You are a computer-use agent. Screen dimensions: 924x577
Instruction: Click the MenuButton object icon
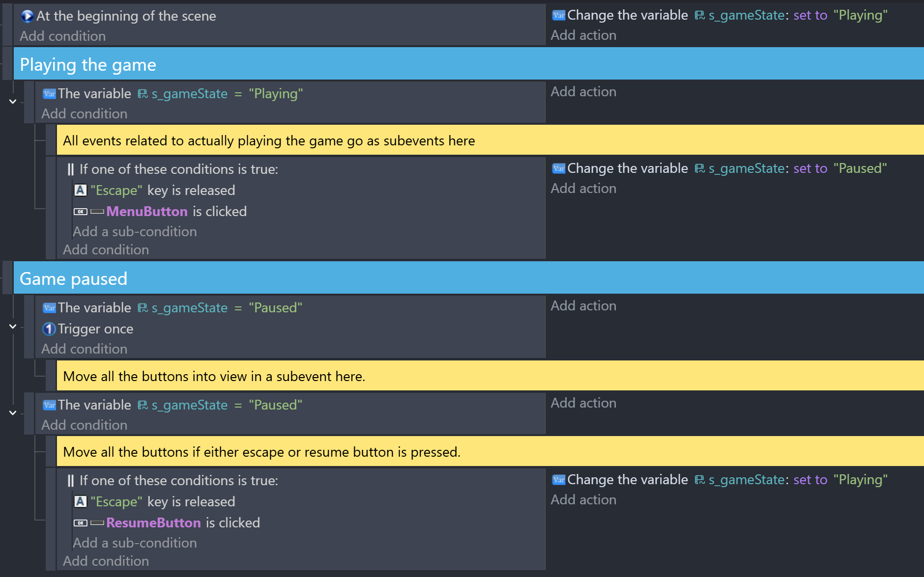88,212
